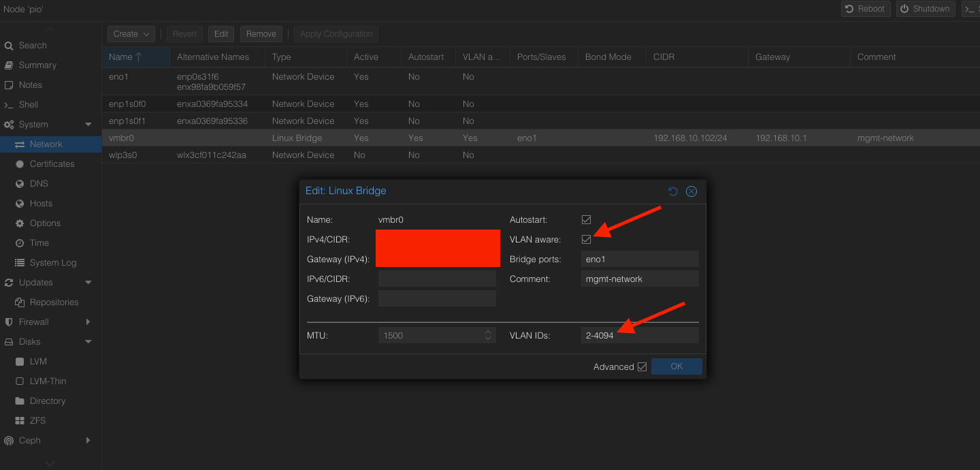Screen dimensions: 980x470
Task: Open the Notes sidebar item
Action: coord(31,85)
